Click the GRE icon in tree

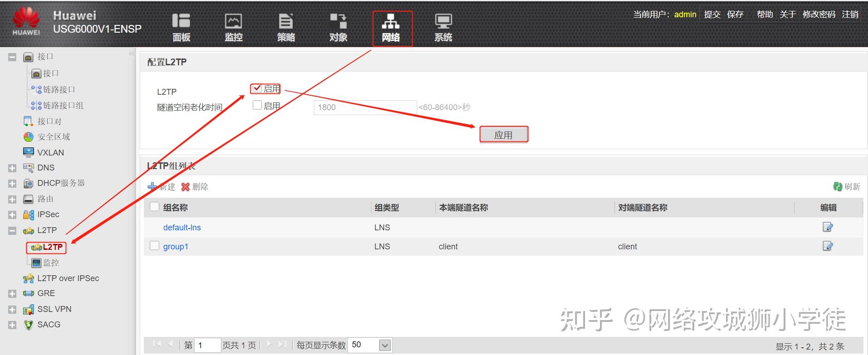point(28,293)
